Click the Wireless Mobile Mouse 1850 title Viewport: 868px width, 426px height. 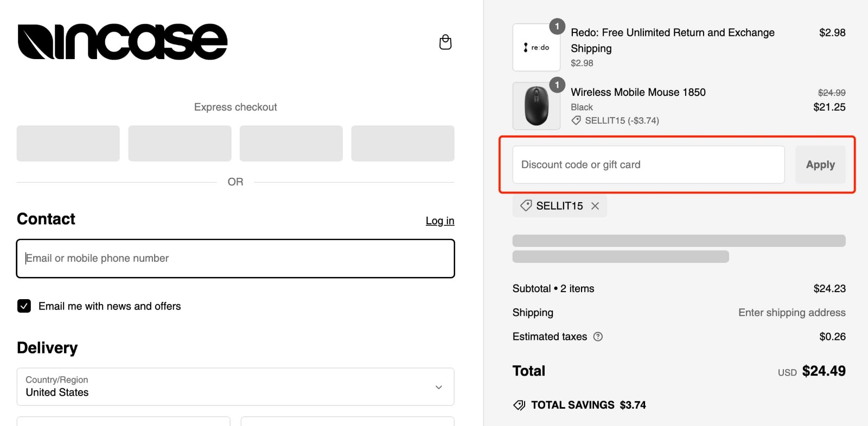tap(638, 92)
